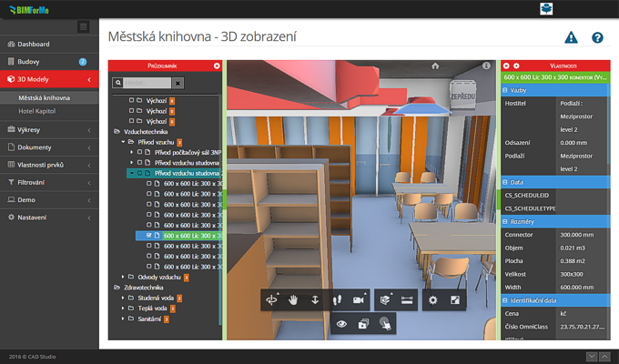Toggle visibility eye icon in viewer toolbar

coord(342,323)
